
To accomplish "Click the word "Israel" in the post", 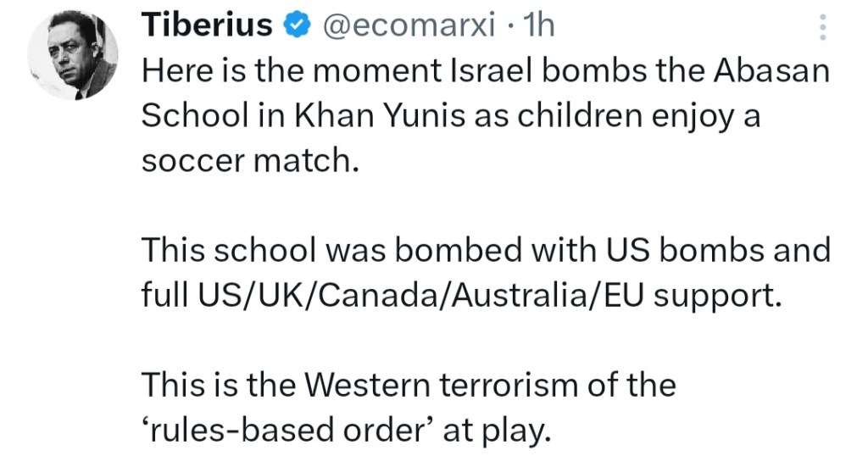I will [494, 70].
